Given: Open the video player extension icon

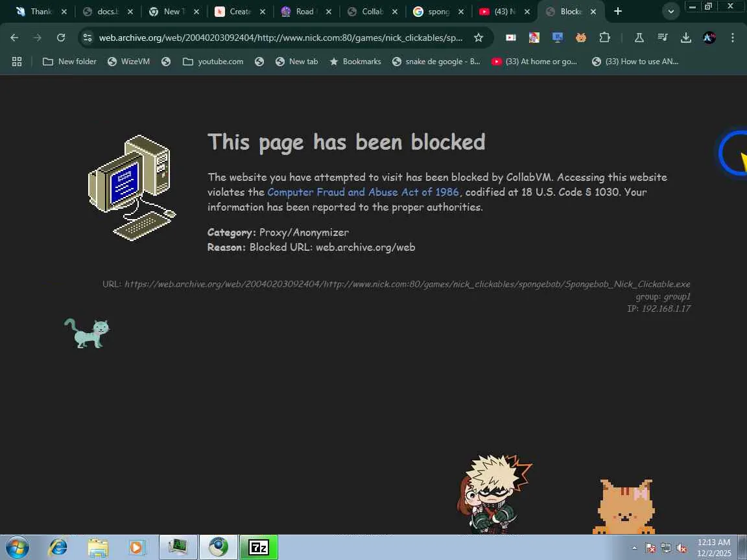Looking at the screenshot, I should [x=511, y=38].
